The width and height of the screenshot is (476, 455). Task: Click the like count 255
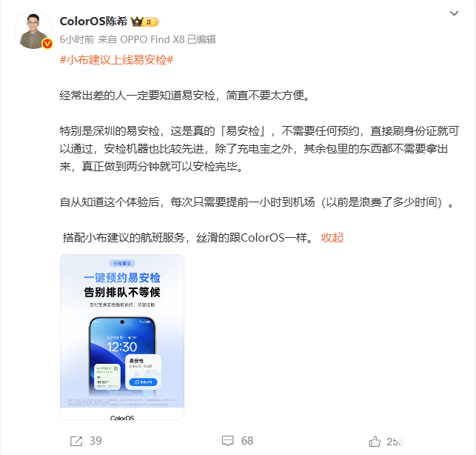click(395, 442)
